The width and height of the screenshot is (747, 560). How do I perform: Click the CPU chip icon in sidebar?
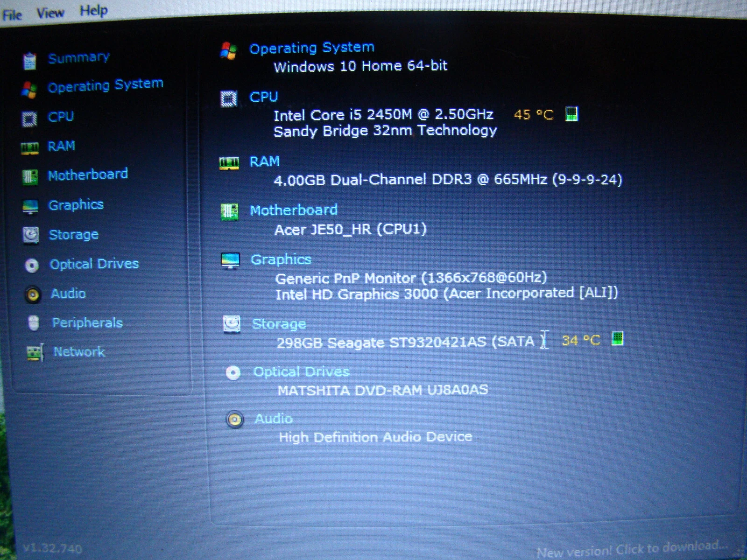coord(29,118)
